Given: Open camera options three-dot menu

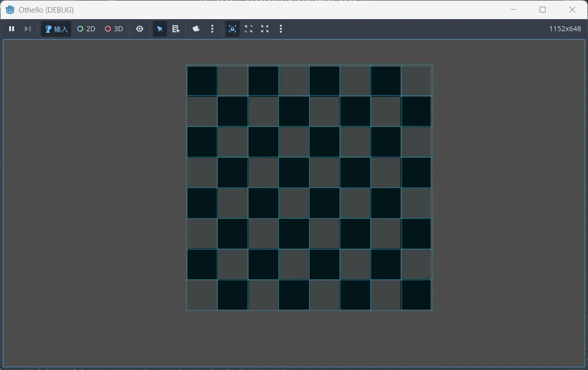Looking at the screenshot, I should 212,29.
